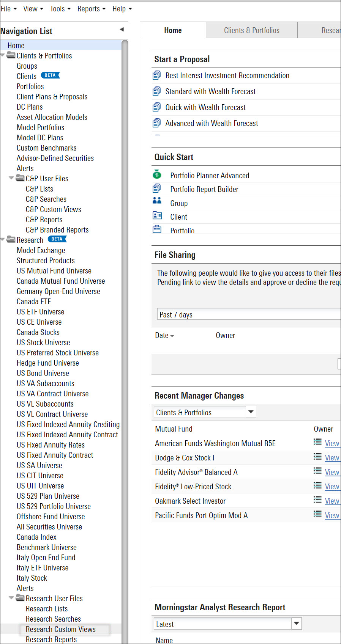Image resolution: width=341 pixels, height=644 pixels.
Task: Click the C&P User Files folder icon
Action: coord(20,178)
